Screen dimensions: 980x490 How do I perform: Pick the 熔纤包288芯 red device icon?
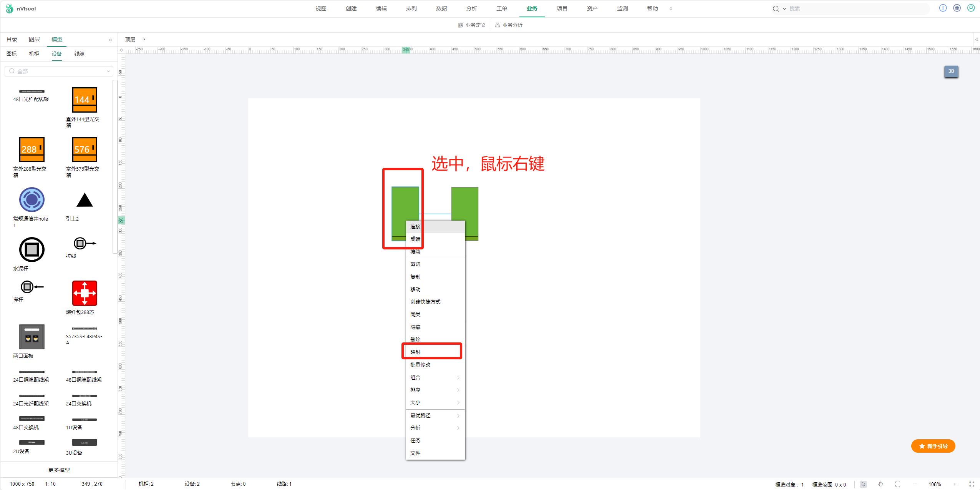click(85, 293)
